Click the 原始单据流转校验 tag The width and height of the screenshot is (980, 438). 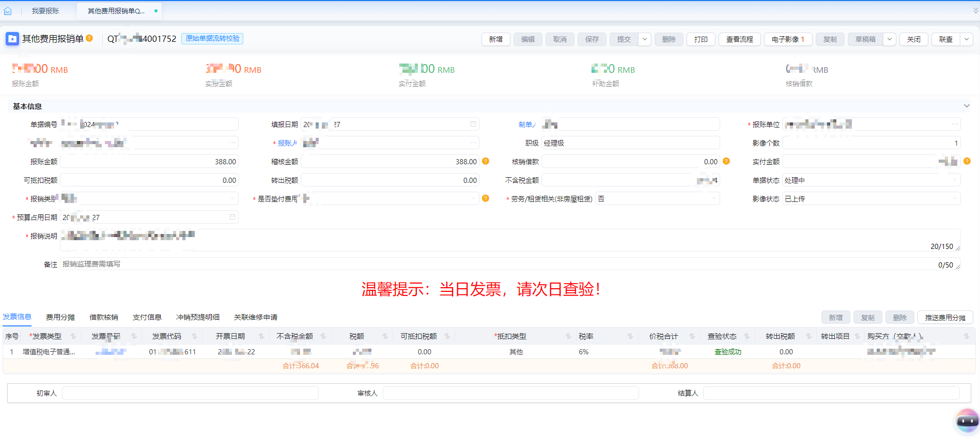tap(212, 38)
